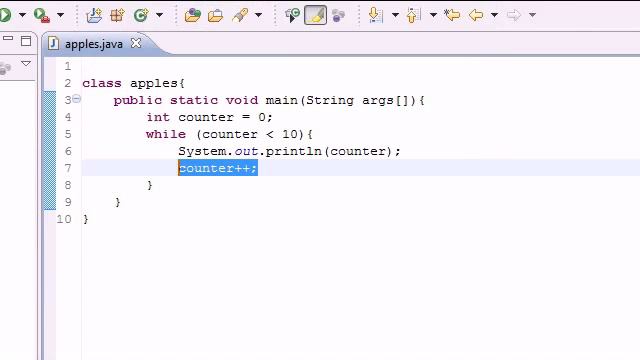Click the text "class apples{"
The height and width of the screenshot is (360, 640).
click(133, 83)
